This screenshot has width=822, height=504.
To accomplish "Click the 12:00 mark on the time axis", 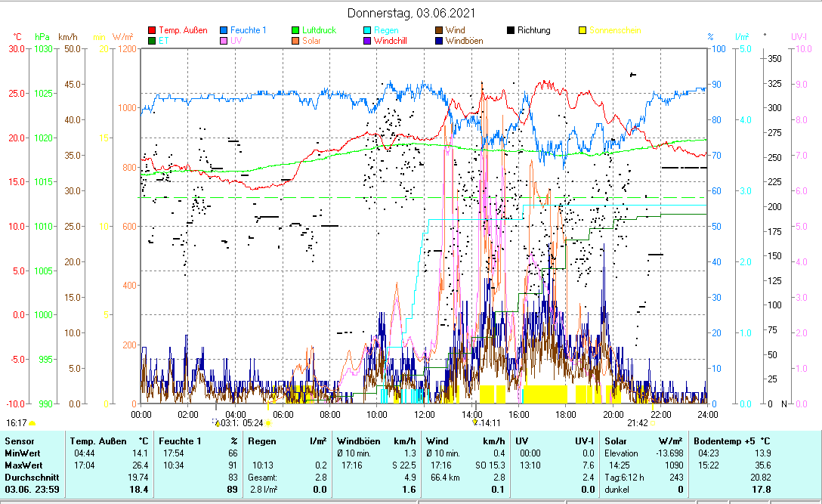I will 424,414.
